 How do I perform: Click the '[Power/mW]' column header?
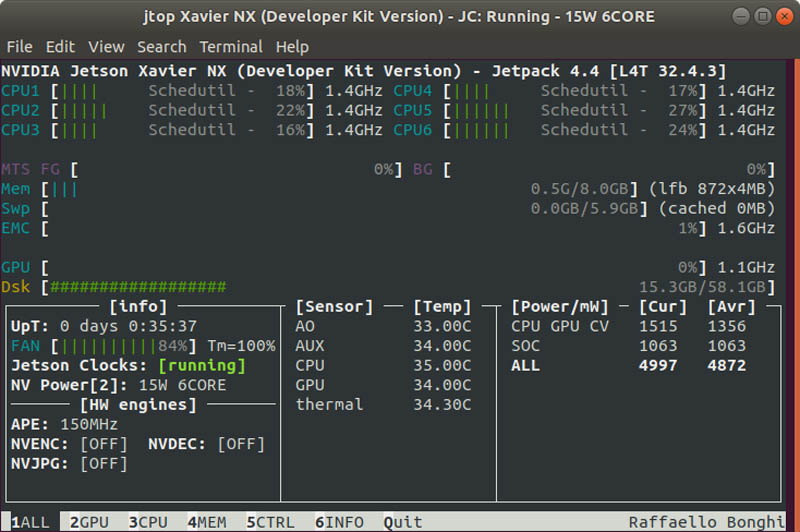[560, 307]
